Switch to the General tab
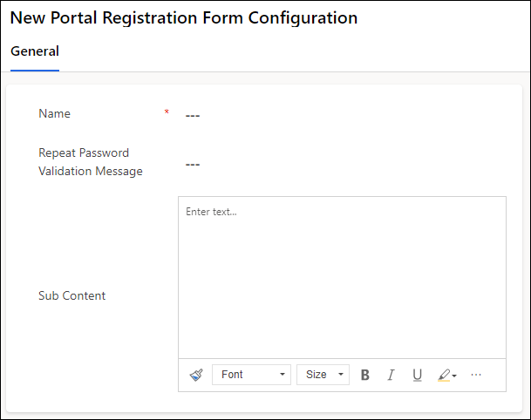 (35, 51)
